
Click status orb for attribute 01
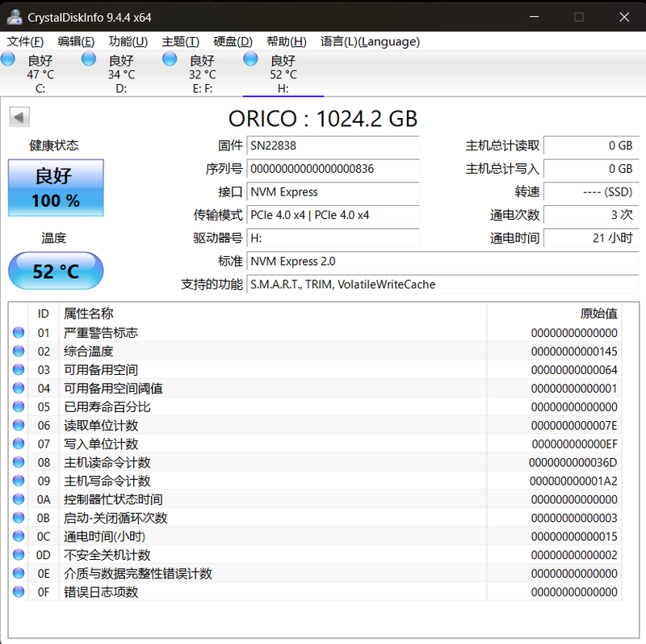(19, 332)
